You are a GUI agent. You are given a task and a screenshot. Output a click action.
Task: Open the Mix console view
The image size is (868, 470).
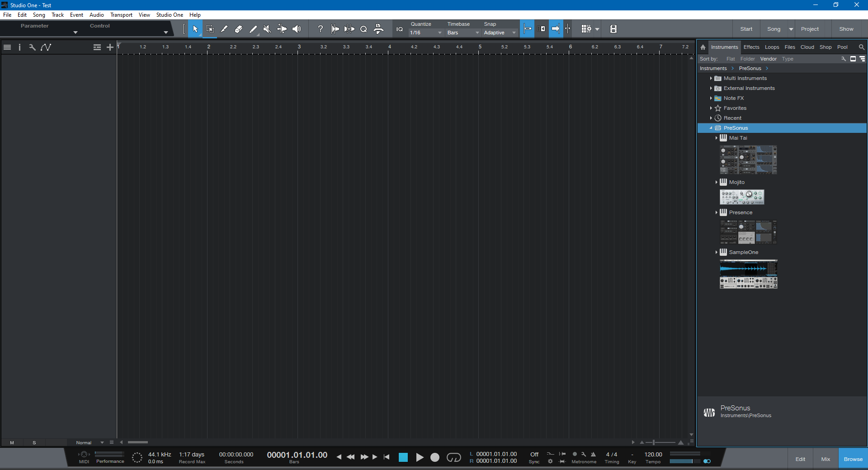pos(826,459)
